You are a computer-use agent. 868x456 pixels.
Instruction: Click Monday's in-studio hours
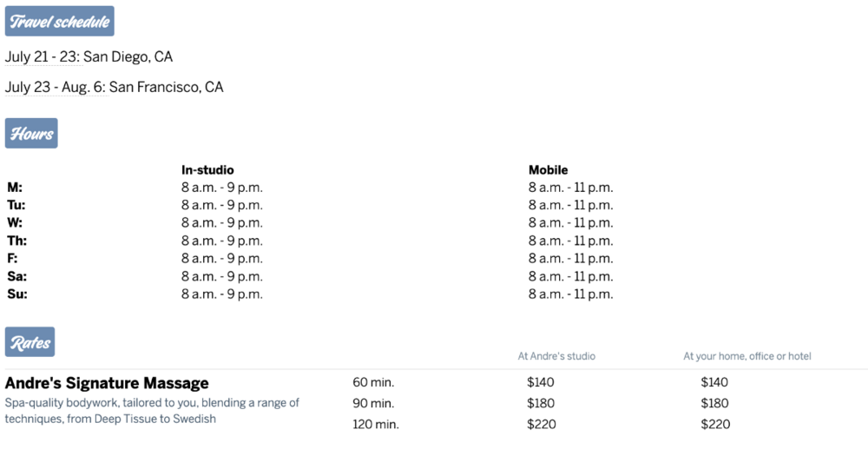click(x=221, y=188)
